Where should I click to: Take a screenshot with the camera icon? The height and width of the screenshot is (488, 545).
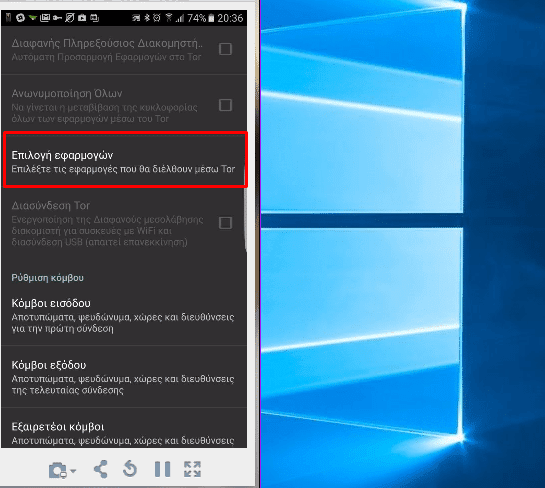[x=57, y=470]
